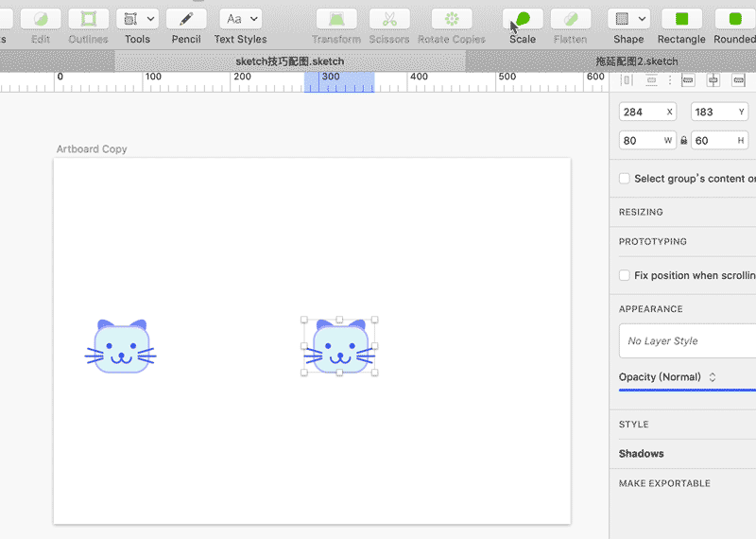
Task: Open the Text Styles dropdown
Action: point(240,19)
